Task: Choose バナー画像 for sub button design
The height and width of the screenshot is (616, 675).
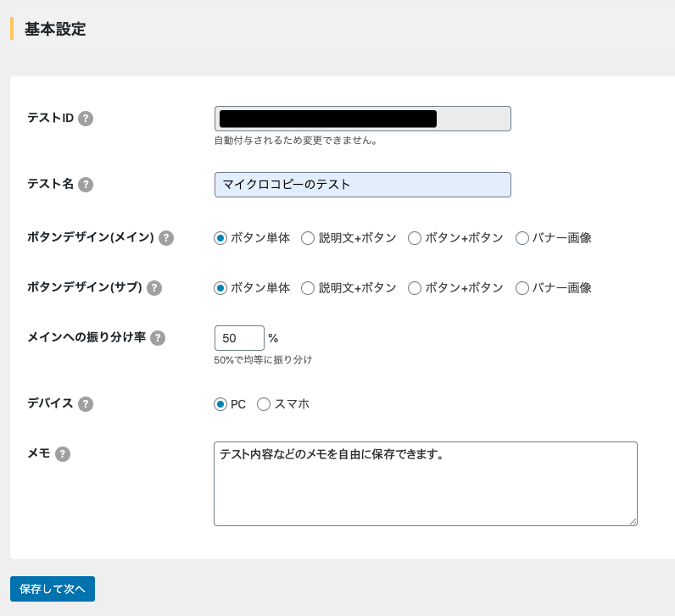Action: point(522,288)
